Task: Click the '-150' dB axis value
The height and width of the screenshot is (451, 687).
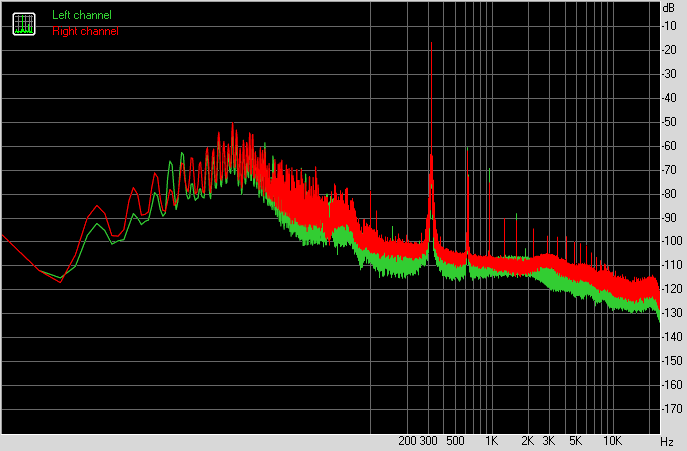Action: [x=672, y=361]
